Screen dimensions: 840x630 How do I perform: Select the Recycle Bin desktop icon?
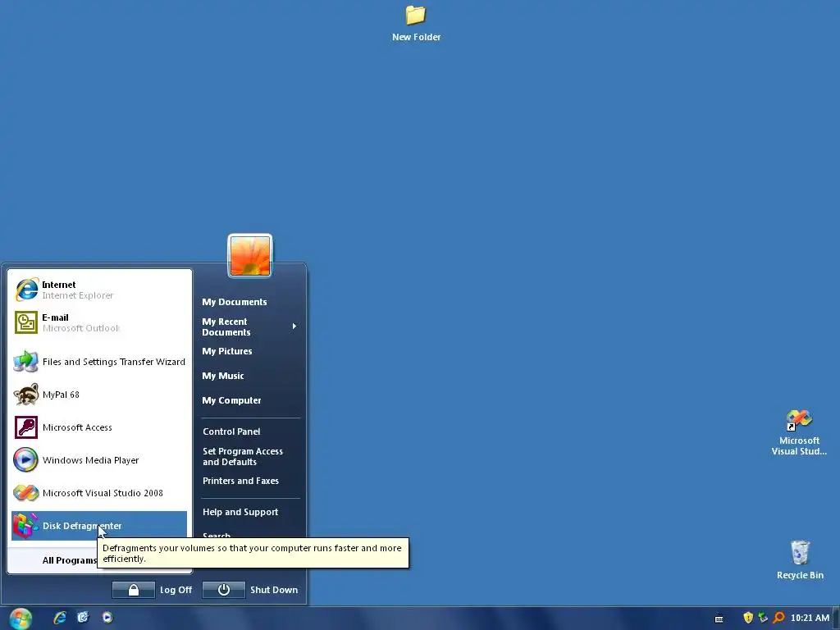pos(800,559)
